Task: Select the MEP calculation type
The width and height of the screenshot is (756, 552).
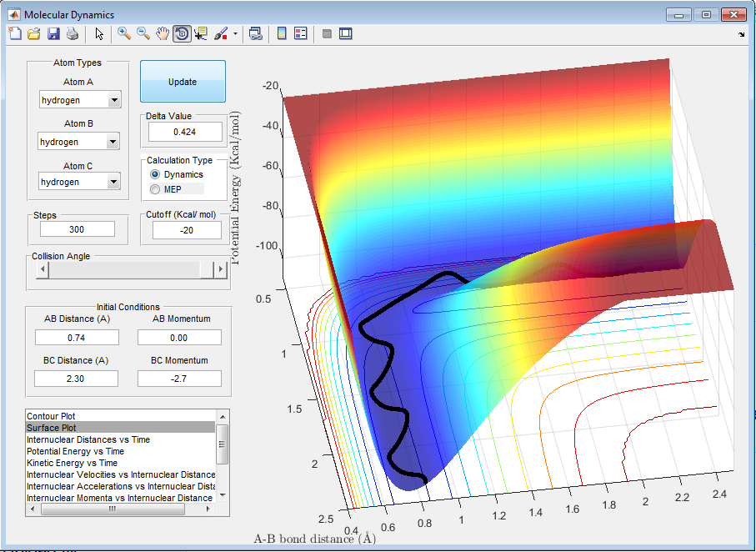Action: click(x=155, y=189)
